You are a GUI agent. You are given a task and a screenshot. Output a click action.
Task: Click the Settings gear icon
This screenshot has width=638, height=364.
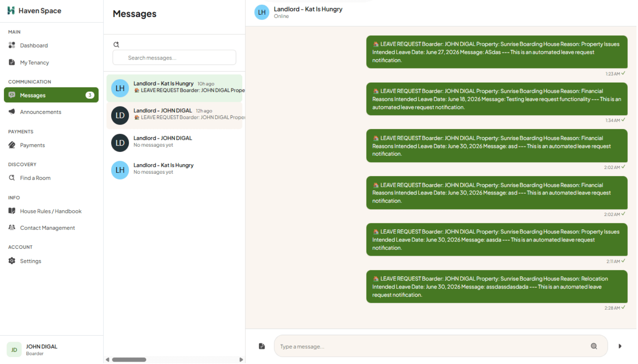(x=12, y=261)
